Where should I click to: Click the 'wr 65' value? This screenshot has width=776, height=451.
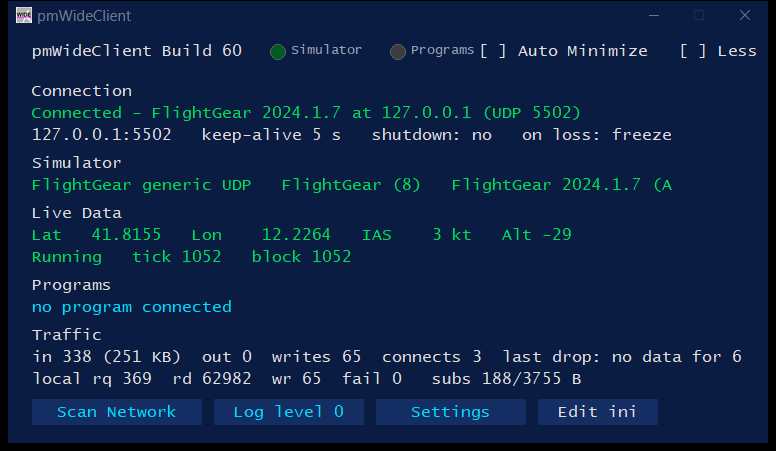coord(296,379)
